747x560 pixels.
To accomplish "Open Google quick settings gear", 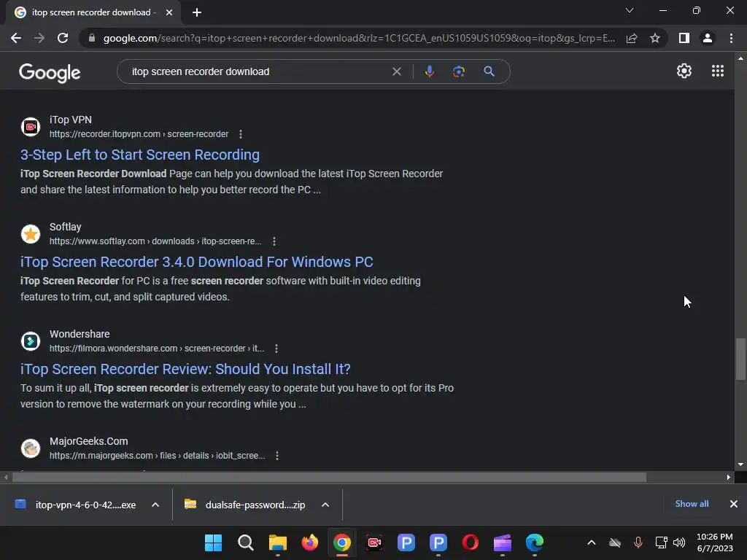I will pos(684,71).
